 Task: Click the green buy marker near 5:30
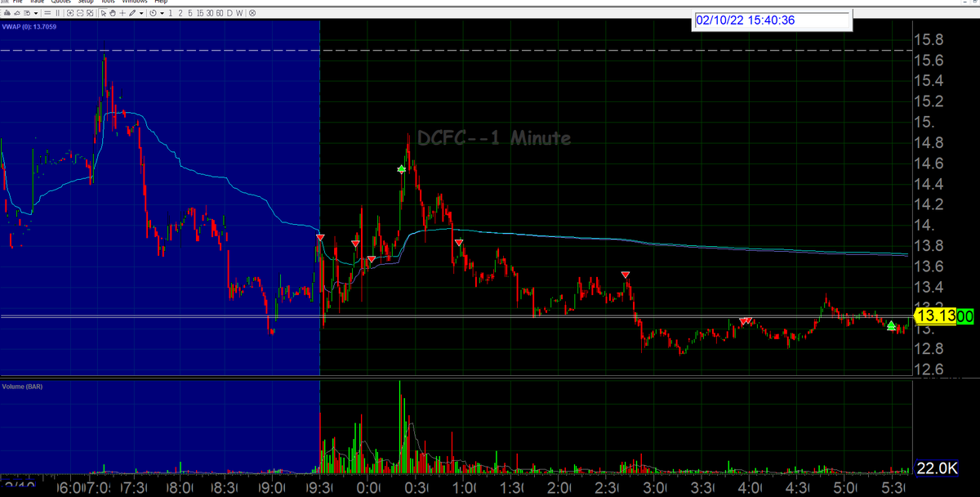pyautogui.click(x=891, y=325)
